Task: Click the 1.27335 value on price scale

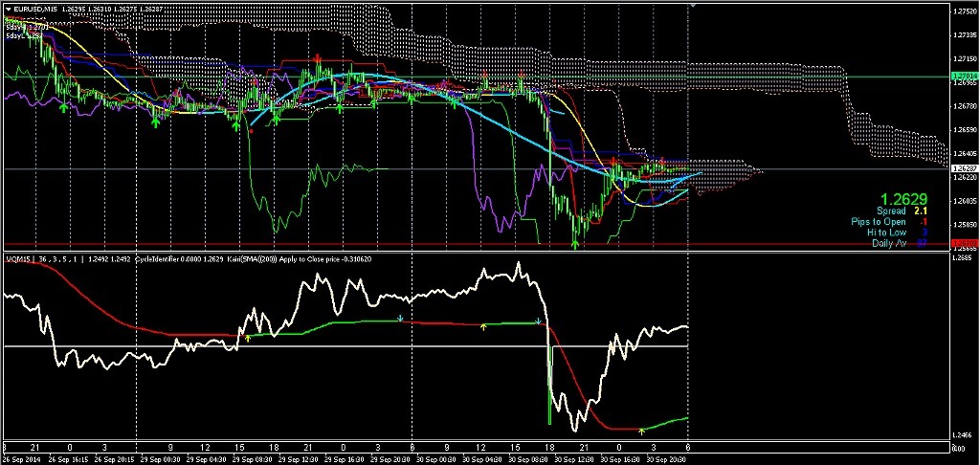Action: [967, 35]
